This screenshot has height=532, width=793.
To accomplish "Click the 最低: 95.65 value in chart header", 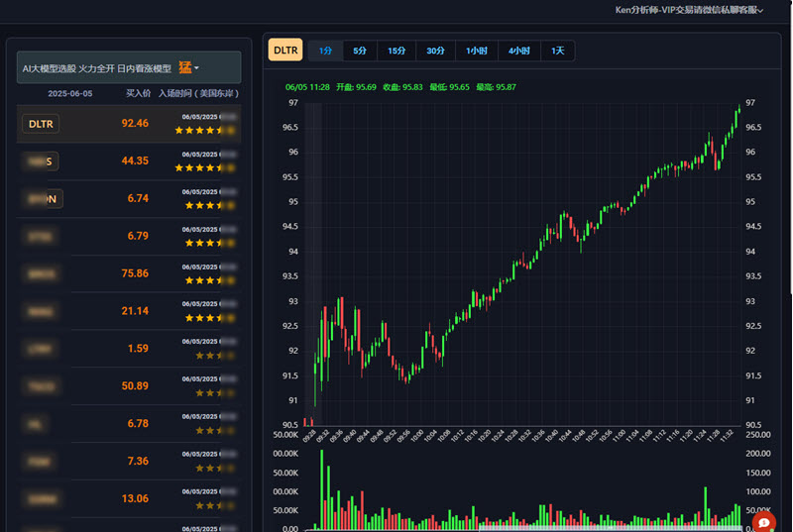I will [x=450, y=87].
